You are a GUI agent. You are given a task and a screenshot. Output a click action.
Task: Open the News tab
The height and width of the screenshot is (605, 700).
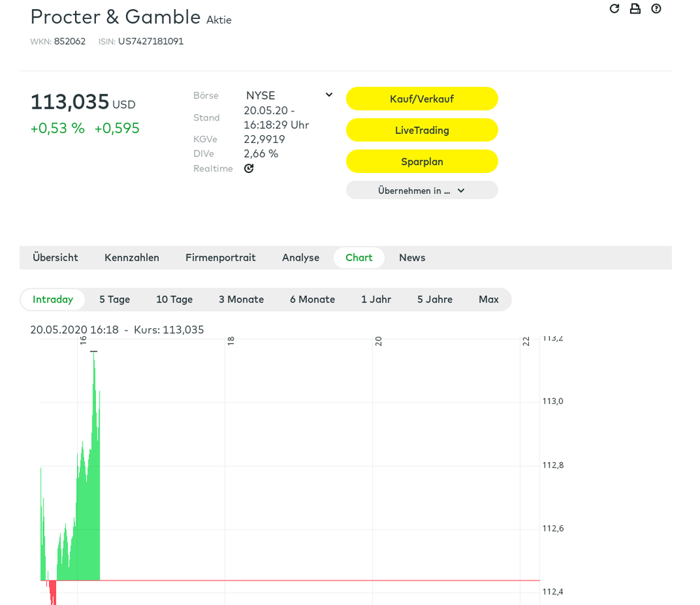(412, 258)
